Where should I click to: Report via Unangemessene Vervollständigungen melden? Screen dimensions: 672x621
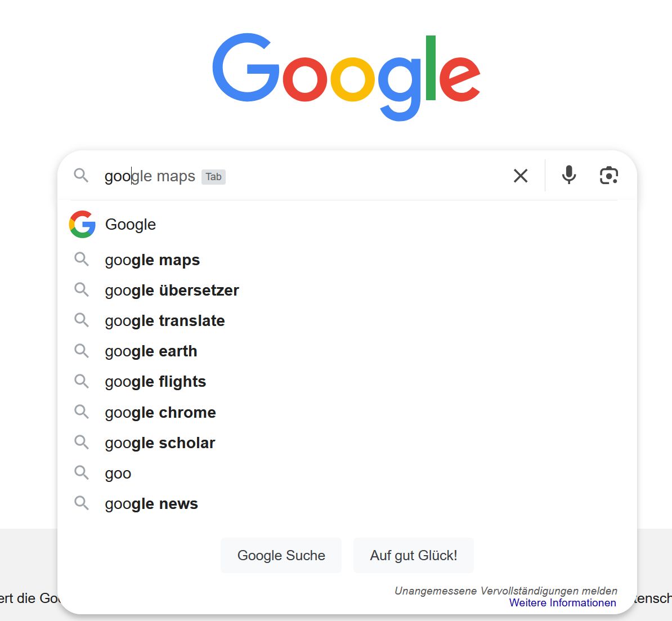point(505,591)
